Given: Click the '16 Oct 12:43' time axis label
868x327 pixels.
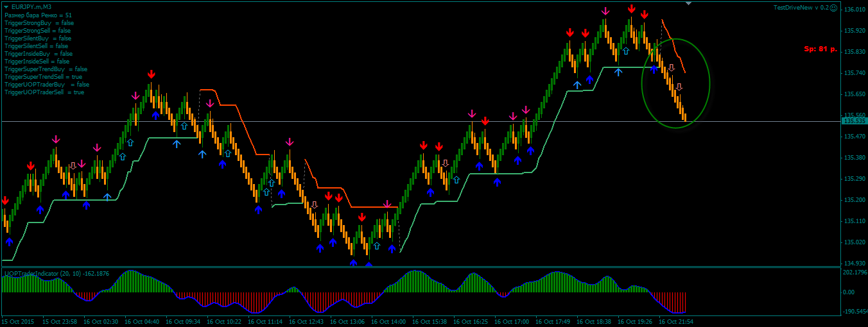Looking at the screenshot, I should pyautogui.click(x=306, y=321).
